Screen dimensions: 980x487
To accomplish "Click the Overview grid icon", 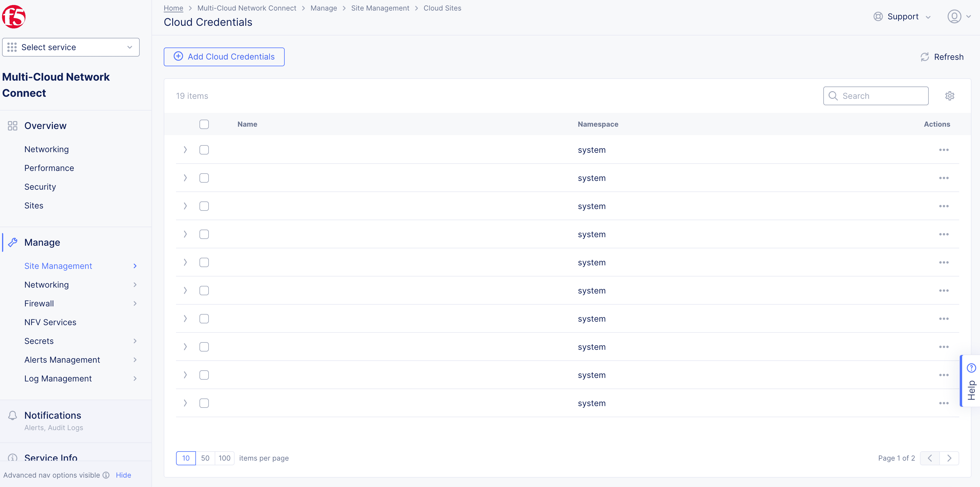I will [x=13, y=126].
